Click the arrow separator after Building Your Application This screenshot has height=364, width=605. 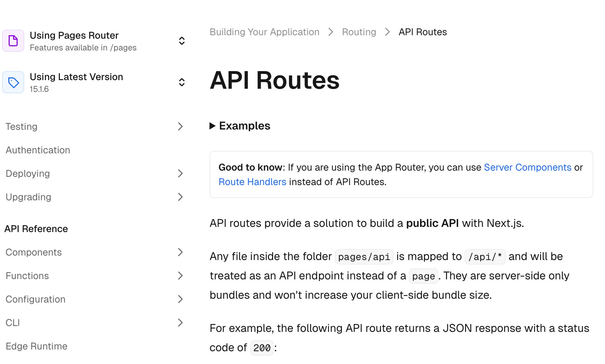coord(331,32)
